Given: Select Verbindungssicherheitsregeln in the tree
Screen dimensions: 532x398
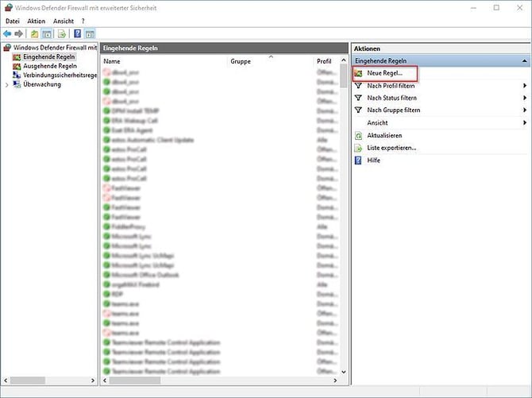Looking at the screenshot, I should (x=59, y=75).
